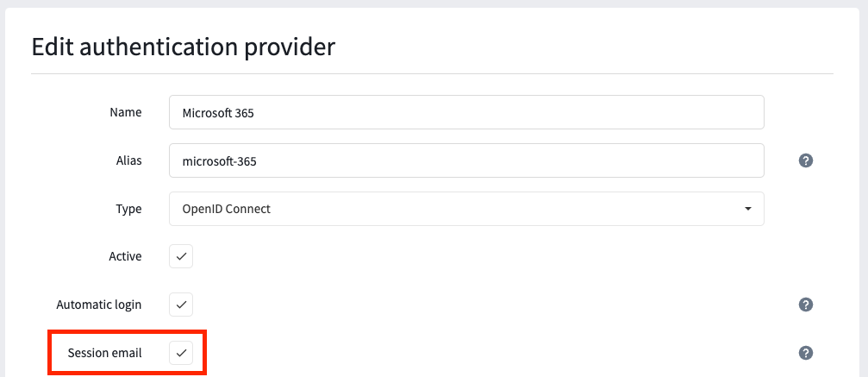Click the 'Session email' label
868x377 pixels.
pos(104,353)
